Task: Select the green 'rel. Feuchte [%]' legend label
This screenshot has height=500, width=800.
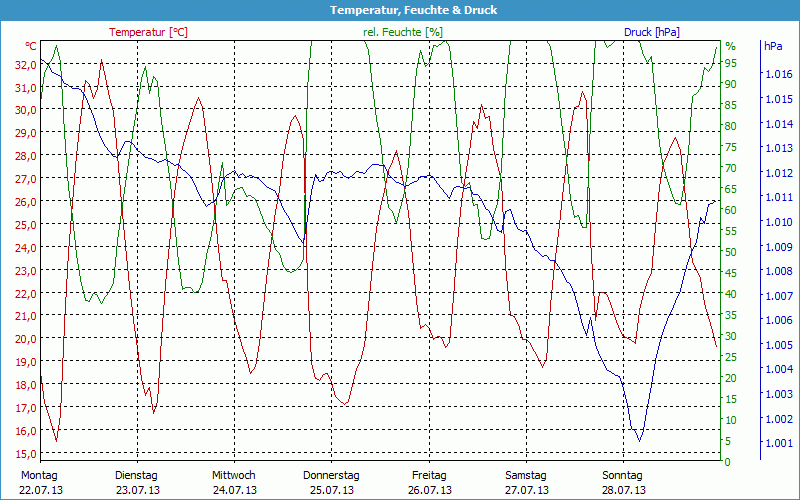Action: 403,32
